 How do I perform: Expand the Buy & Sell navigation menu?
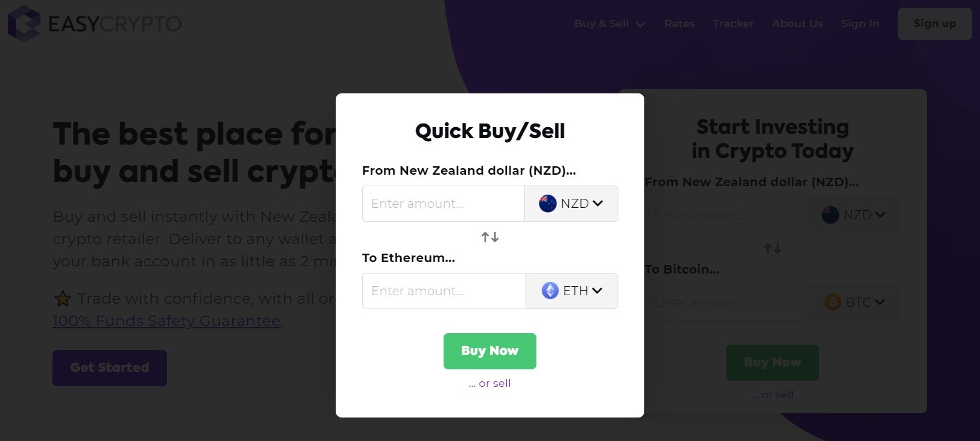(609, 24)
